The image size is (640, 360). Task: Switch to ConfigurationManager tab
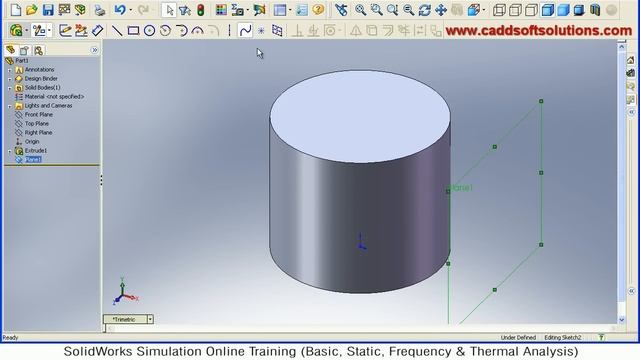(x=39, y=50)
